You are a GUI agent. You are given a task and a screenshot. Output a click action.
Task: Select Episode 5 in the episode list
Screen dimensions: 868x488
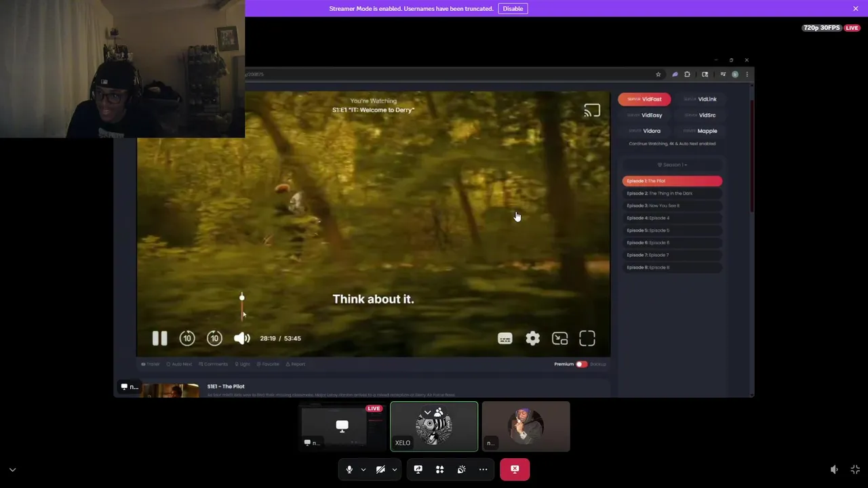click(x=672, y=230)
